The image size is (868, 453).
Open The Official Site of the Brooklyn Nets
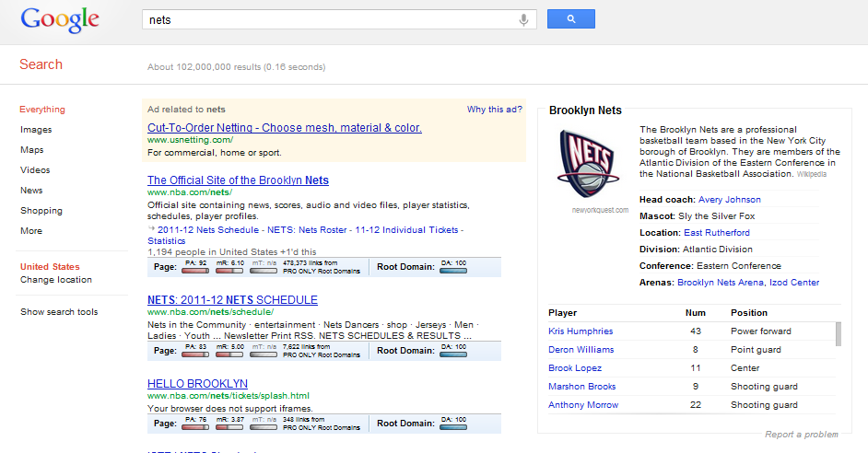pyautogui.click(x=238, y=180)
